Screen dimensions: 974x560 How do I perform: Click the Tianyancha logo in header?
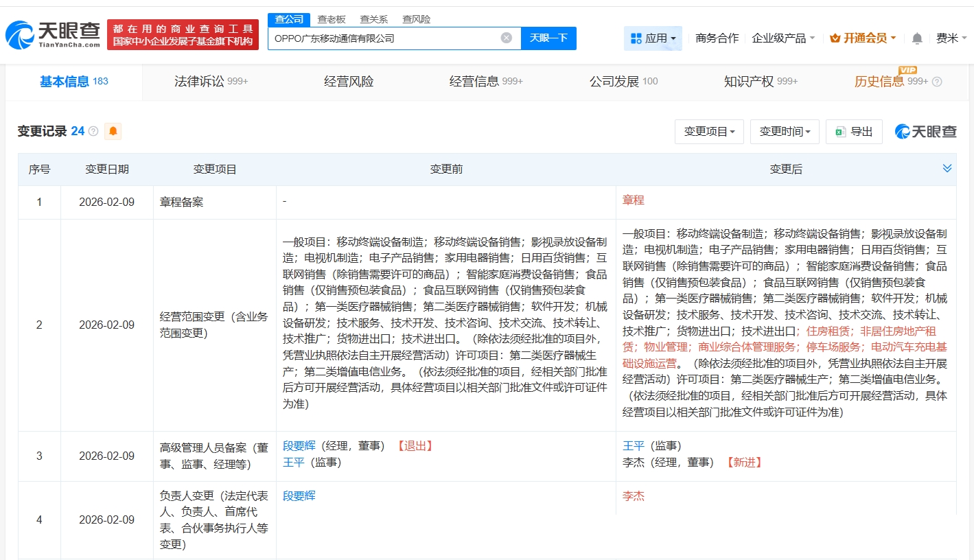point(54,34)
